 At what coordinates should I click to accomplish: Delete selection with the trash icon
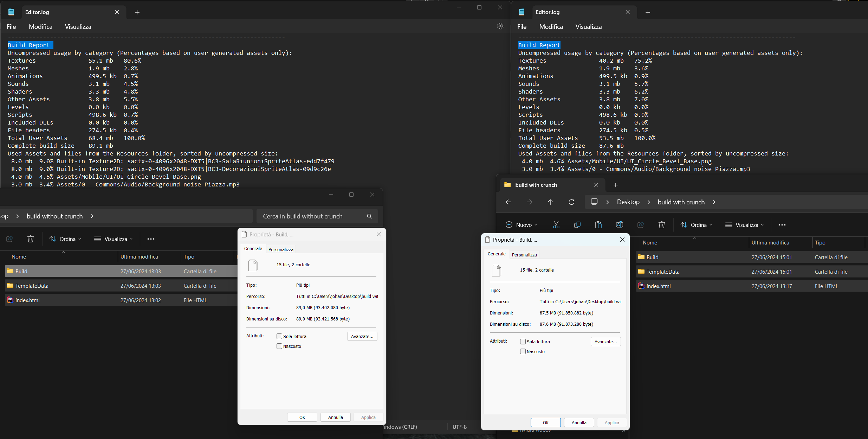click(x=661, y=225)
